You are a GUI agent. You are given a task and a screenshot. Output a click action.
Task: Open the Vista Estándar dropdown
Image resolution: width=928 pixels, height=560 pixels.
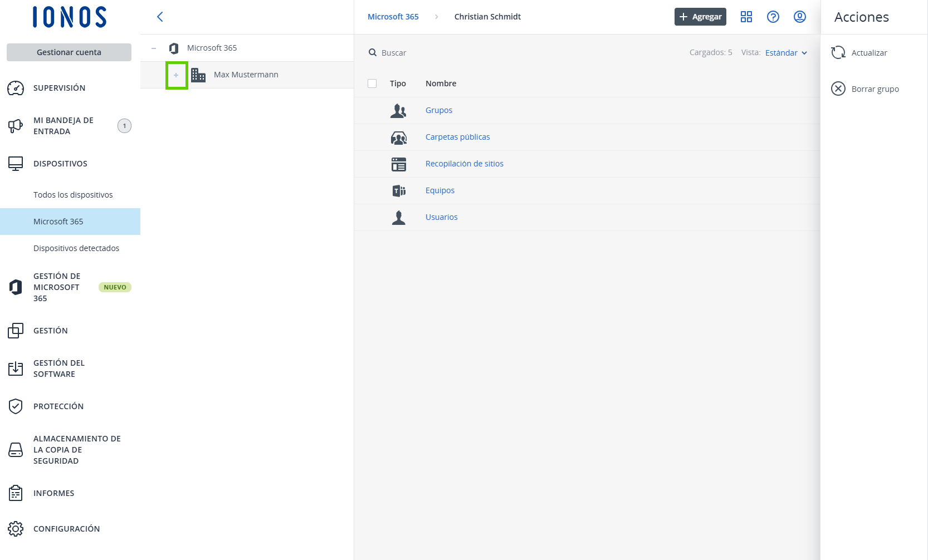(x=786, y=53)
